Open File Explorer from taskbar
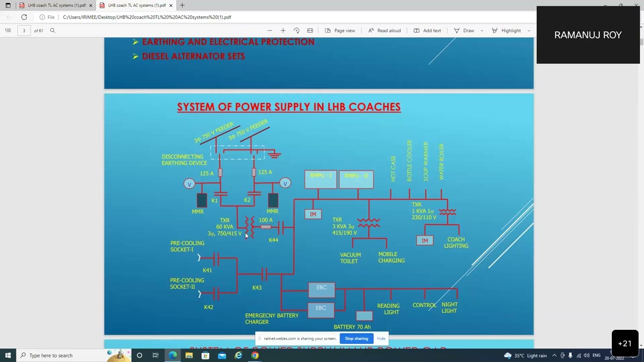644x362 pixels. (189, 355)
